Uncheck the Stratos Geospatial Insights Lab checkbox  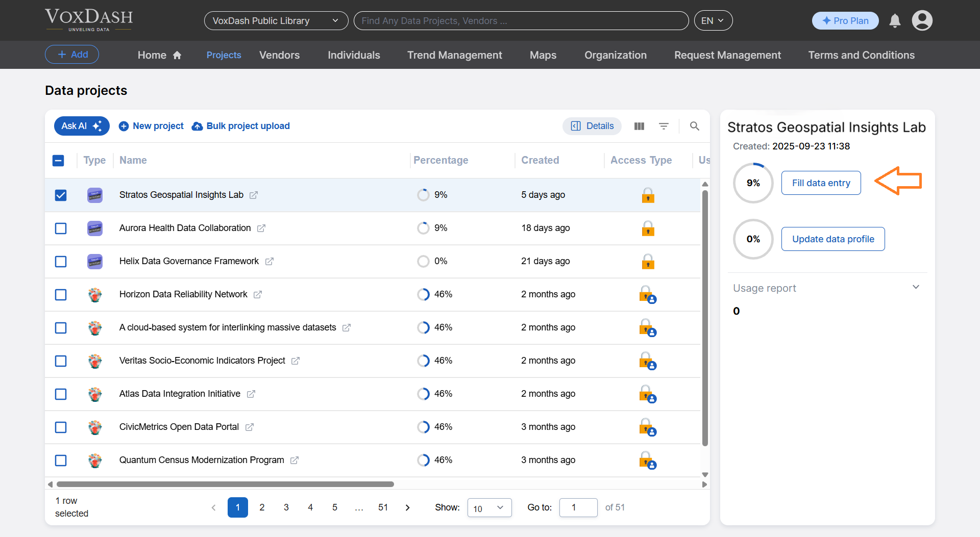click(61, 195)
